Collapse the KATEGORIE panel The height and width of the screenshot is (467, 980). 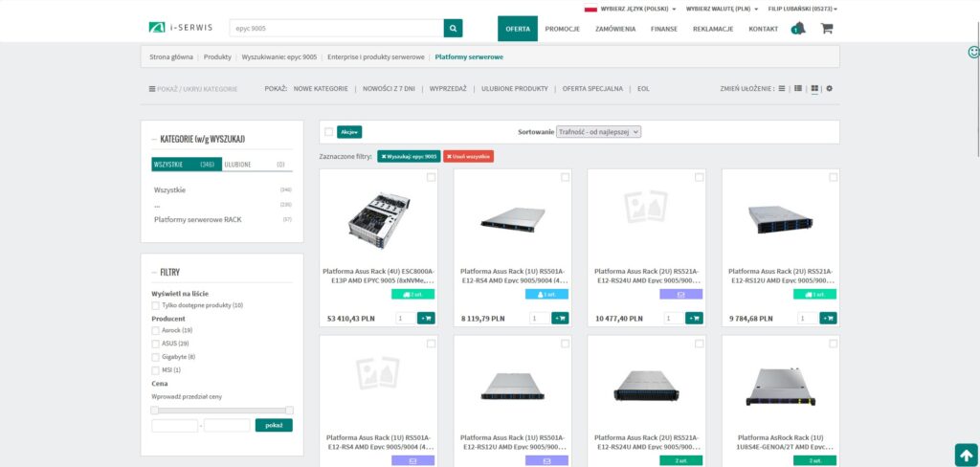154,140
